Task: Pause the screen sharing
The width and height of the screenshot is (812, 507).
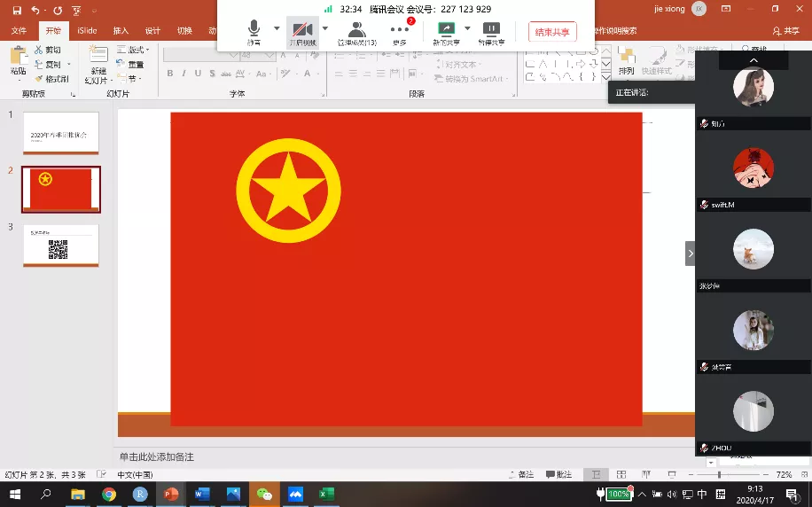Action: pyautogui.click(x=491, y=32)
